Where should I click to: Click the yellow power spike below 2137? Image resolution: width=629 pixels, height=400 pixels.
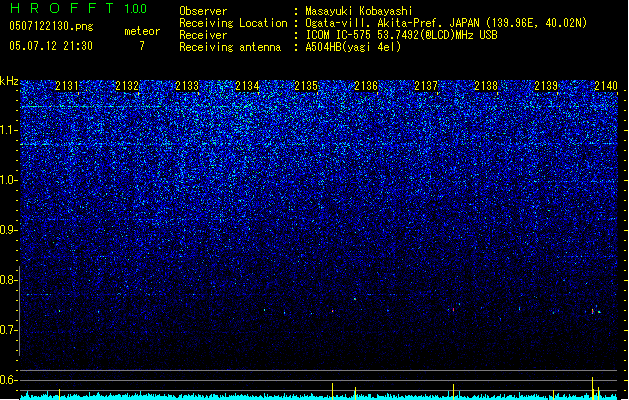coord(454,391)
